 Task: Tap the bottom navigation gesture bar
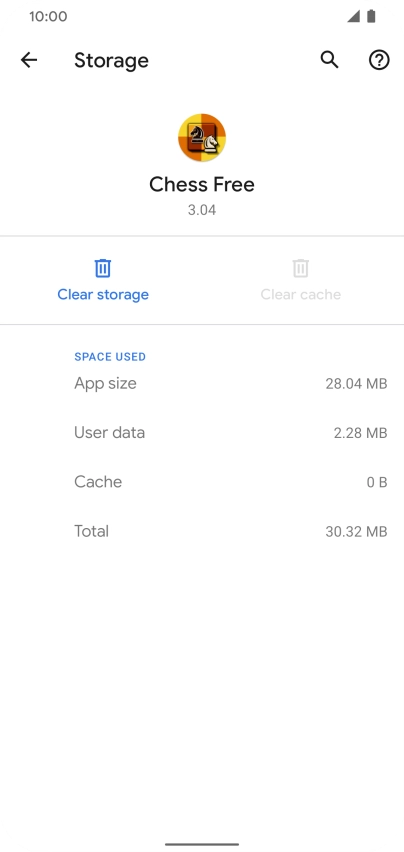coord(202,844)
